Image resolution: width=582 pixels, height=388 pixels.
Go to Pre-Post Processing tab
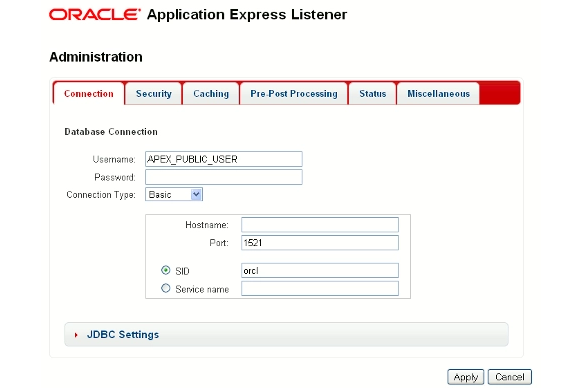(294, 94)
